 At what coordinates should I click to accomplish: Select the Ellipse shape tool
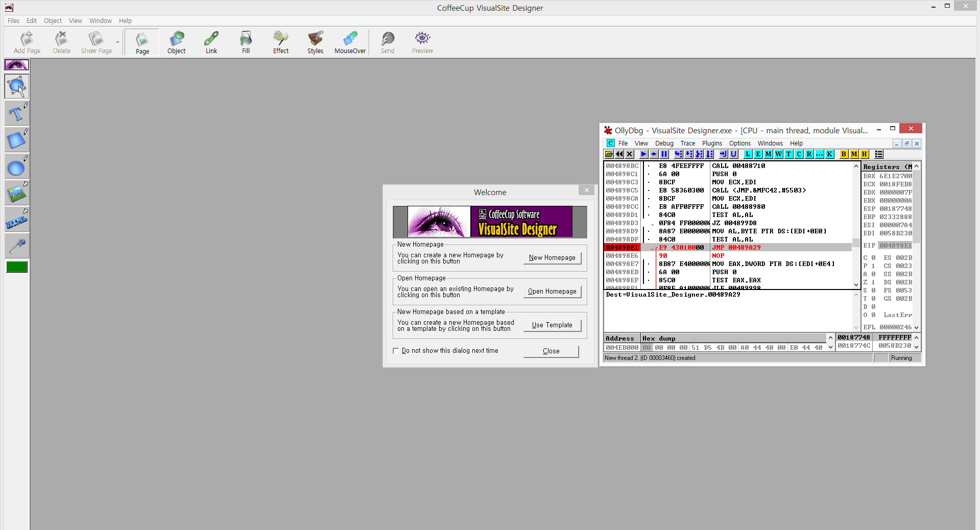pyautogui.click(x=17, y=166)
